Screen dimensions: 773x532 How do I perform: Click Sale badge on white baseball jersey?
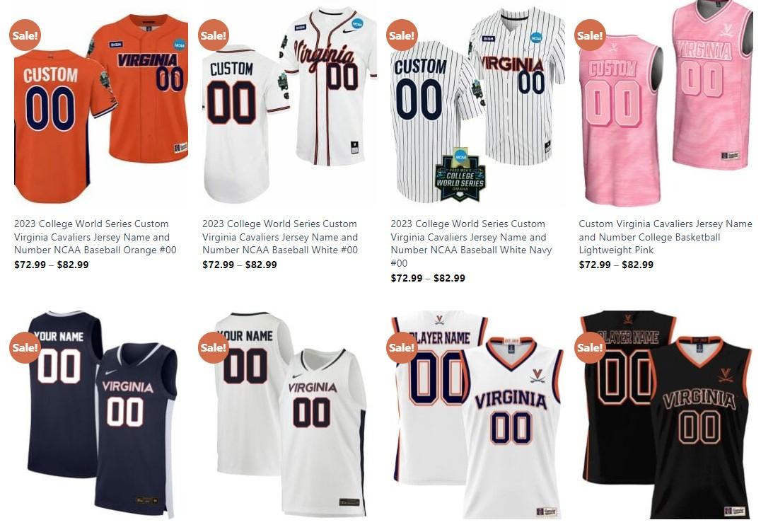coord(213,35)
